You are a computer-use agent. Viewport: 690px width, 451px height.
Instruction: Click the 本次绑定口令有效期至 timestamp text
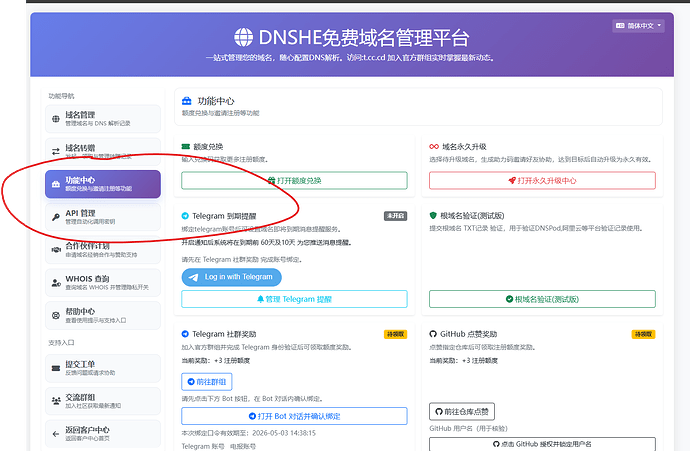(249, 433)
